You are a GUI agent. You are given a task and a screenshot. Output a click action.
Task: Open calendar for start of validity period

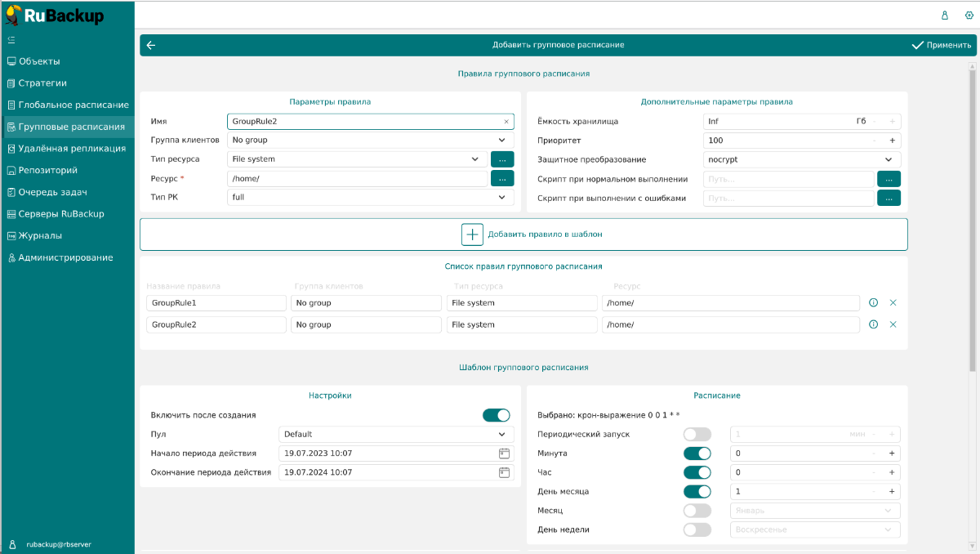504,453
